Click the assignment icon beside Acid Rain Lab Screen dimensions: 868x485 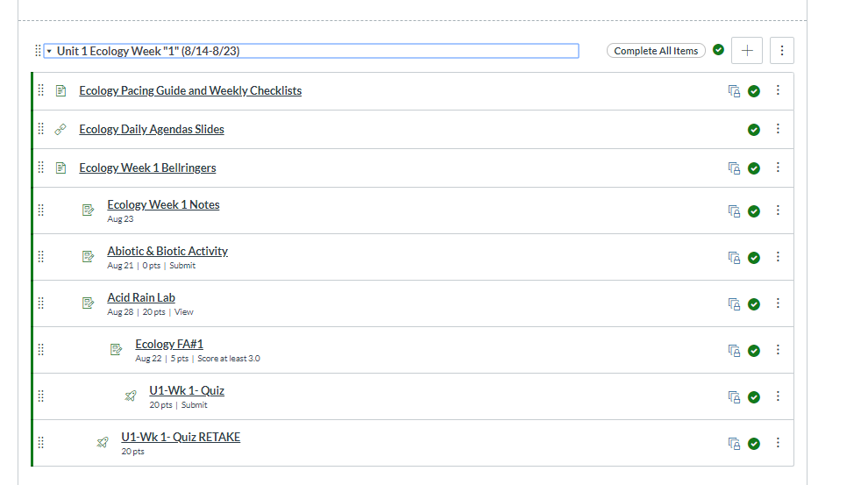coord(88,303)
